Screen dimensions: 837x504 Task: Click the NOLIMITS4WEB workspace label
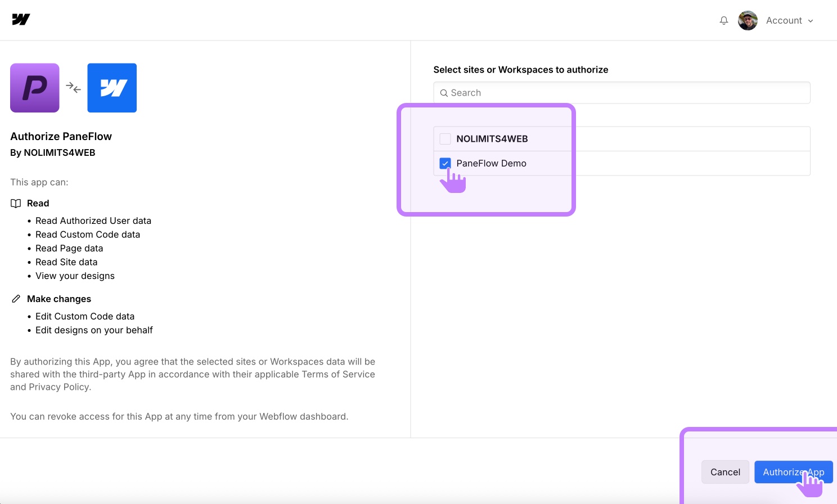coord(492,139)
